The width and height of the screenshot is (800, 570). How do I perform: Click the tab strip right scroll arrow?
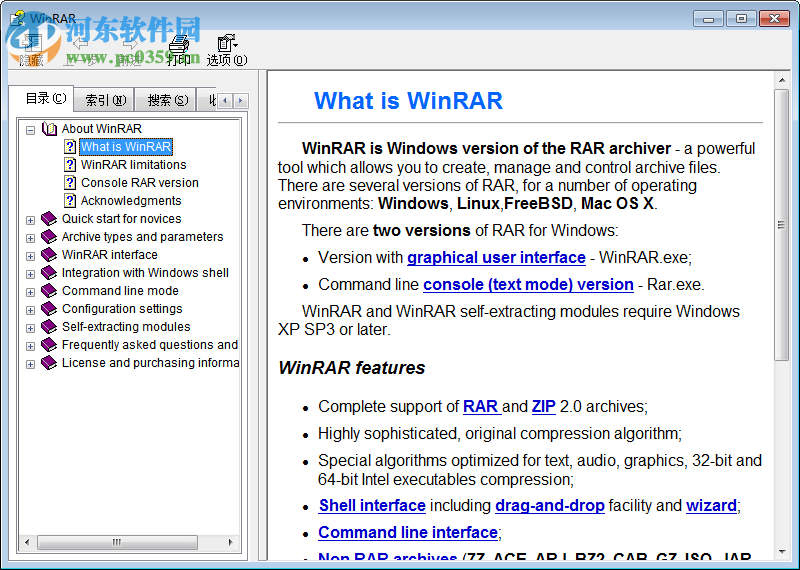point(240,101)
